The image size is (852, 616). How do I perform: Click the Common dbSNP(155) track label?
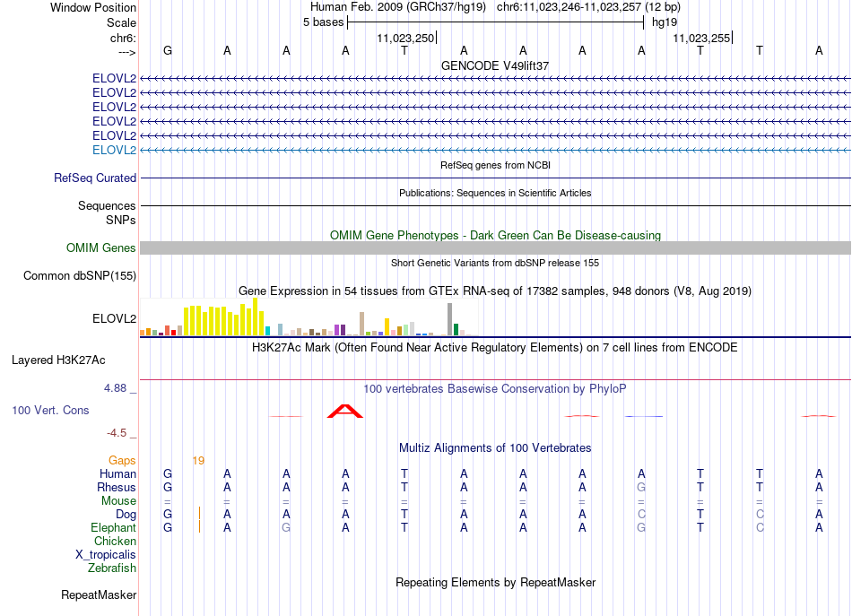coord(79,275)
